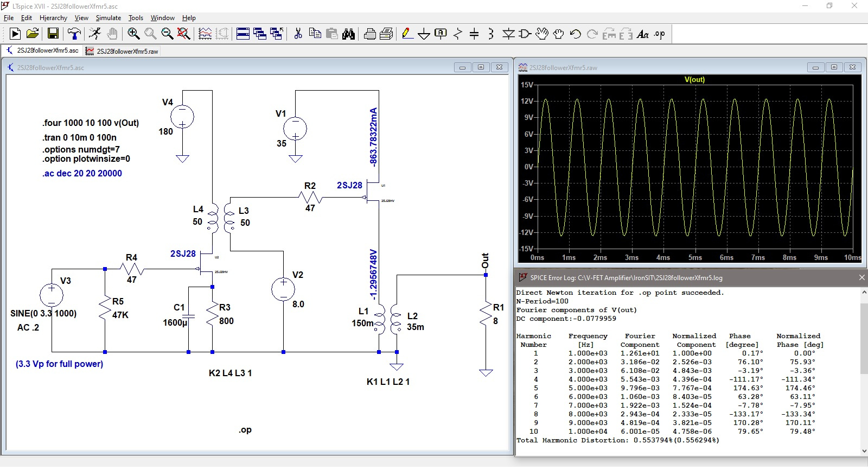Save the schematic with the floppy icon
This screenshot has height=469, width=868.
(x=53, y=34)
